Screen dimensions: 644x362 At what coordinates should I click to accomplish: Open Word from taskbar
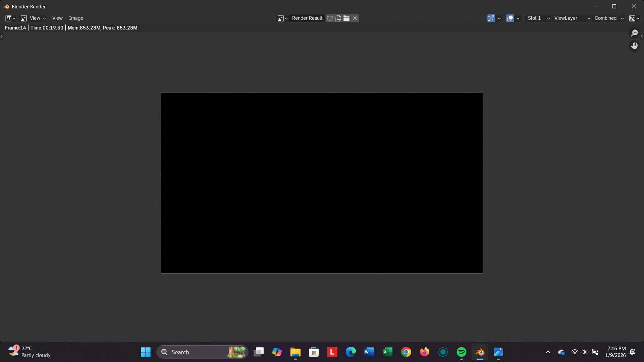coord(369,352)
